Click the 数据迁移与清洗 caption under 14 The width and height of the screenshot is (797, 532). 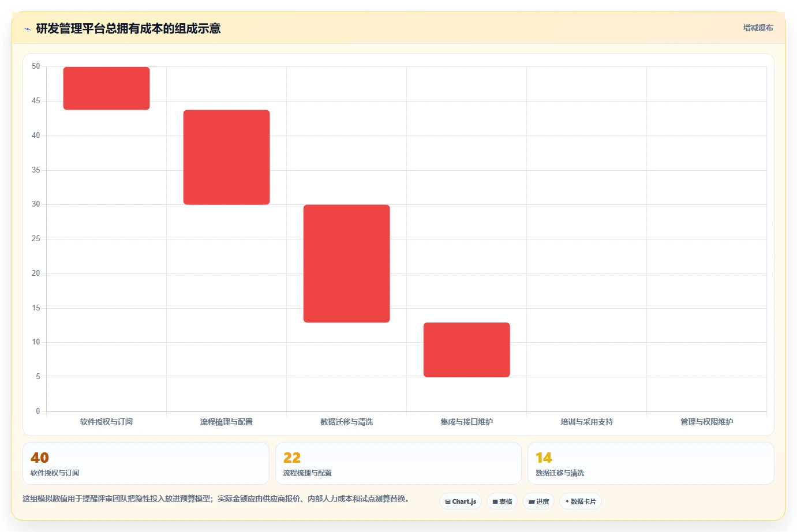point(560,473)
